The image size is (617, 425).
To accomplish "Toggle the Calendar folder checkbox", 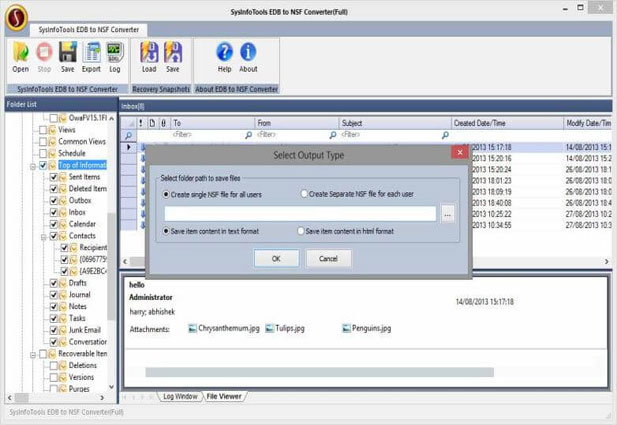I will (54, 224).
